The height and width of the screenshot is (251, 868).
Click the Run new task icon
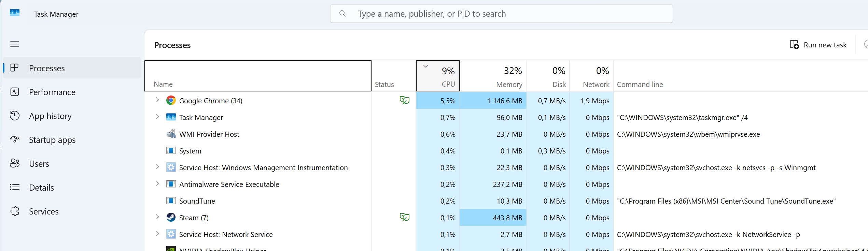pos(794,45)
